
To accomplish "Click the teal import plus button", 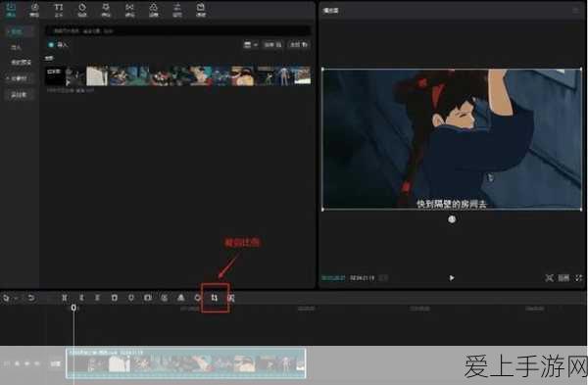I will [x=51, y=45].
